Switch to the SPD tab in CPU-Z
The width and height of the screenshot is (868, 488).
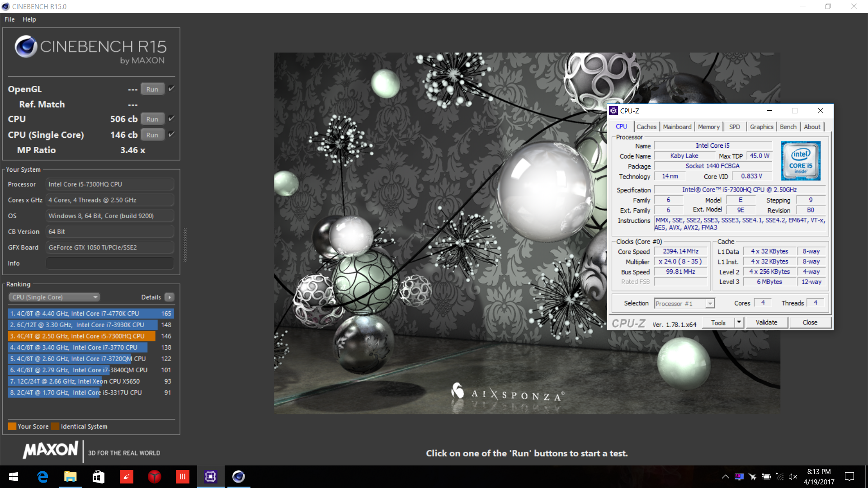pyautogui.click(x=735, y=127)
